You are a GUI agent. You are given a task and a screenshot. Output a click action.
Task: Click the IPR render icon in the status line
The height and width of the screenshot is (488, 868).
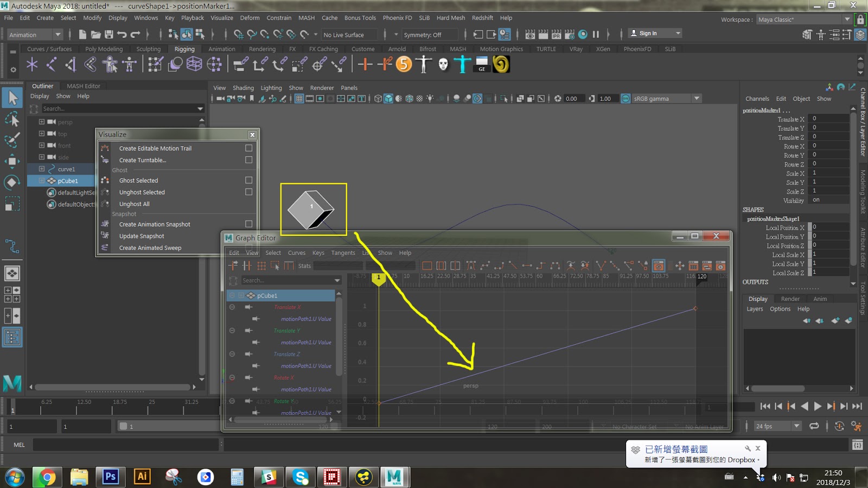point(556,34)
